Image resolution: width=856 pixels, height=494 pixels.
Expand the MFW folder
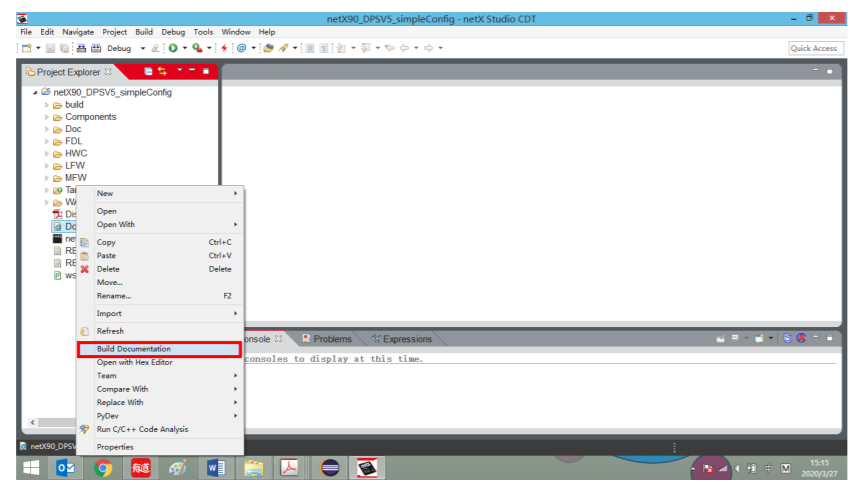[46, 178]
